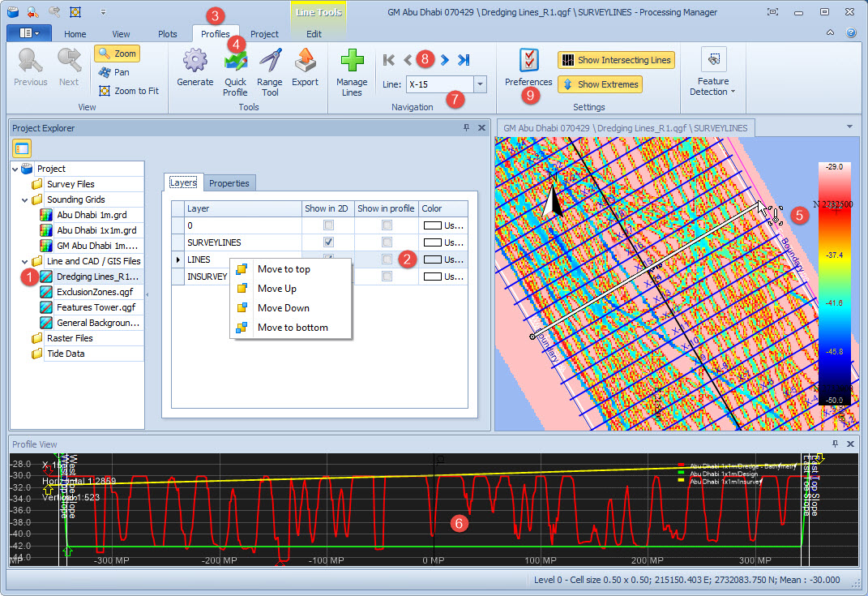Image resolution: width=868 pixels, height=596 pixels.
Task: Jump to the last line in Navigation
Action: pos(464,59)
